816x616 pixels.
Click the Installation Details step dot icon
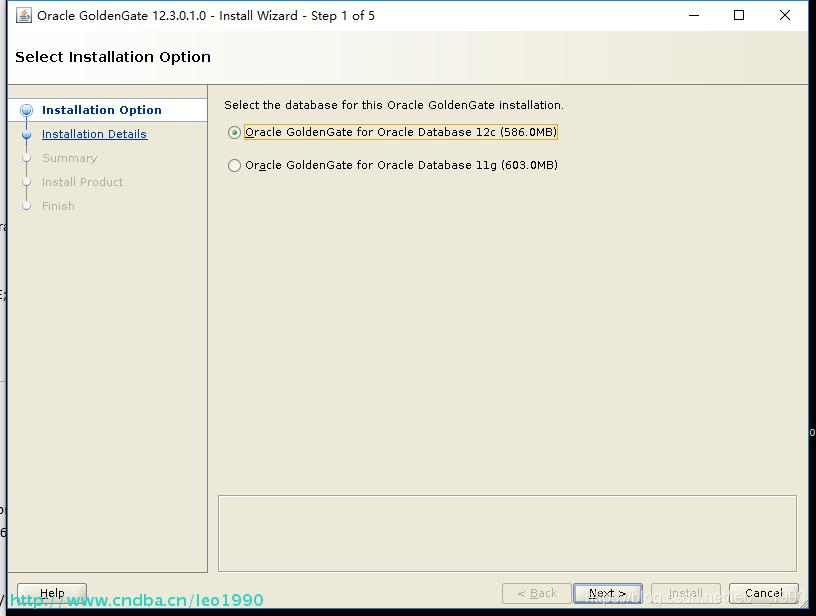pos(27,135)
